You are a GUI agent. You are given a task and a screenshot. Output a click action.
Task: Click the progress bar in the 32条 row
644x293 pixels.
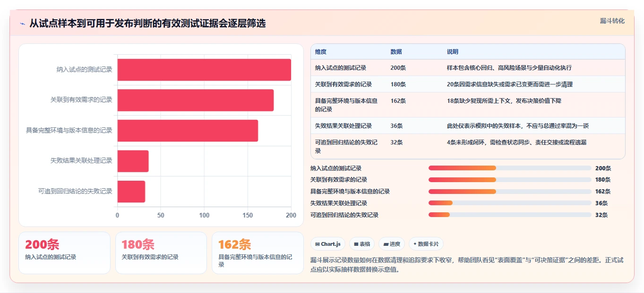[510, 215]
